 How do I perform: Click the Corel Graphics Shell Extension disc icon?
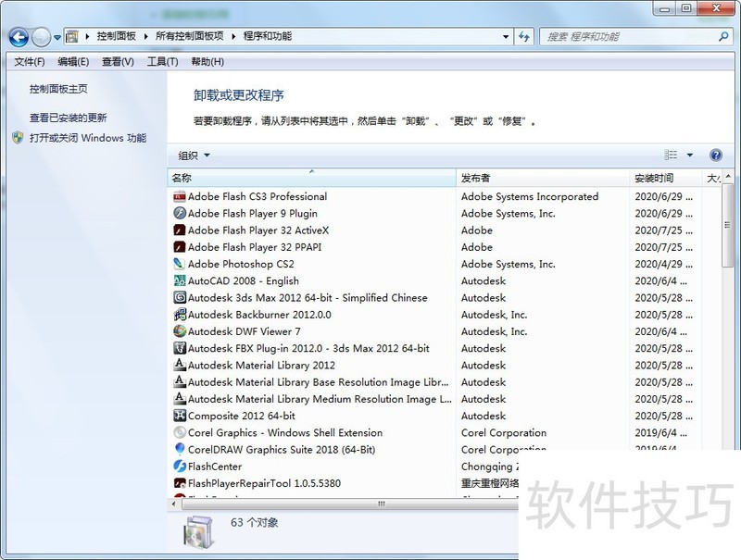[x=180, y=432]
